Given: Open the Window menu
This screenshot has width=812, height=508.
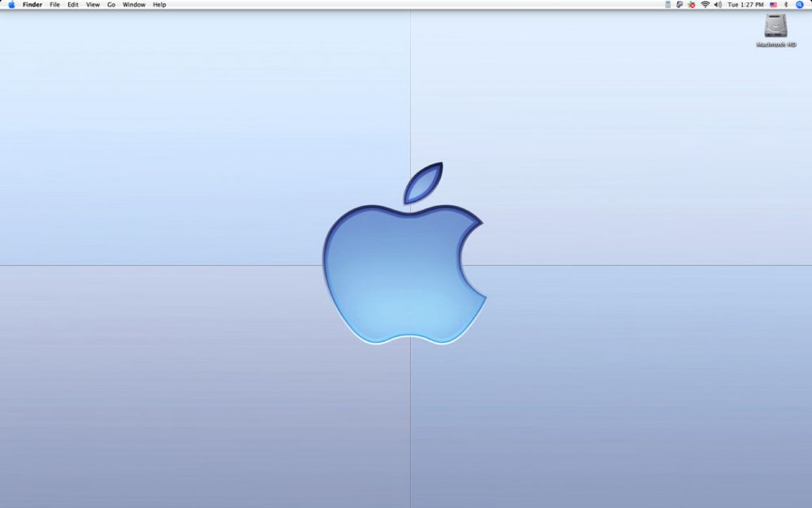Looking at the screenshot, I should point(134,5).
